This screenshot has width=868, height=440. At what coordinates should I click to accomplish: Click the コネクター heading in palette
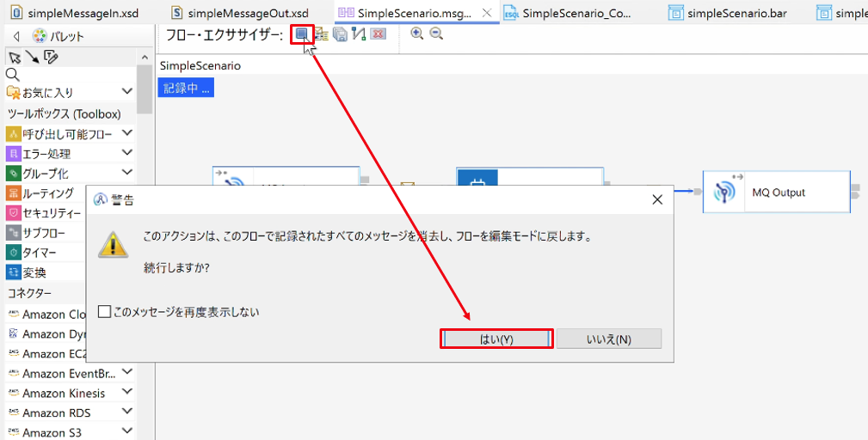click(x=29, y=292)
